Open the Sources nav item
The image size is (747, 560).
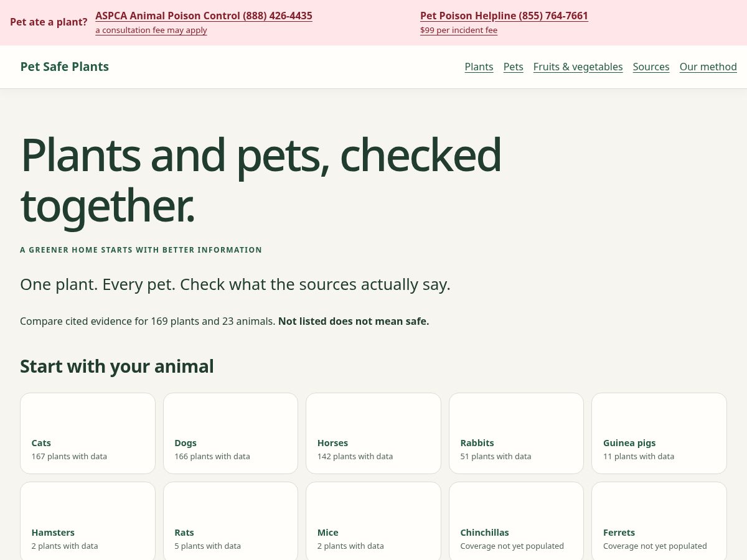click(x=651, y=67)
